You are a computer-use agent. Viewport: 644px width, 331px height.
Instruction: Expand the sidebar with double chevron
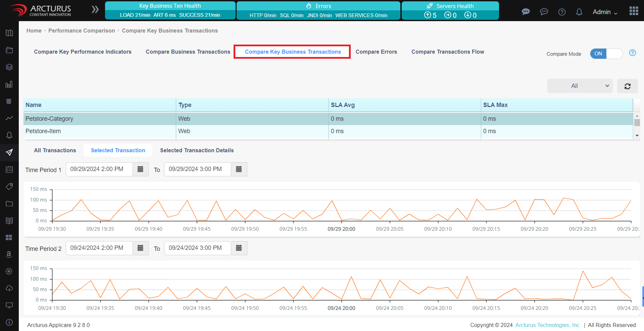click(x=95, y=9)
